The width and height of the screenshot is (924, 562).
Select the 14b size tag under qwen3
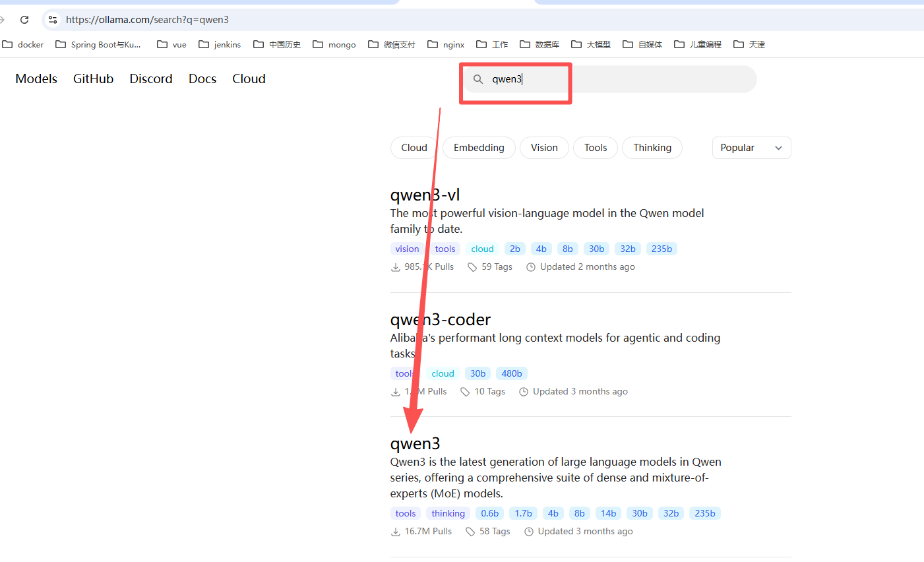(609, 513)
